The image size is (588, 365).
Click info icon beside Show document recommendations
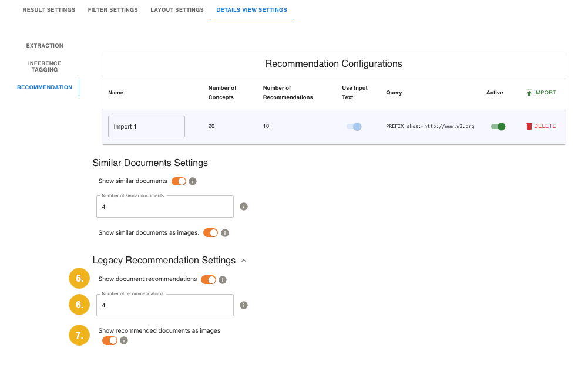click(x=223, y=280)
